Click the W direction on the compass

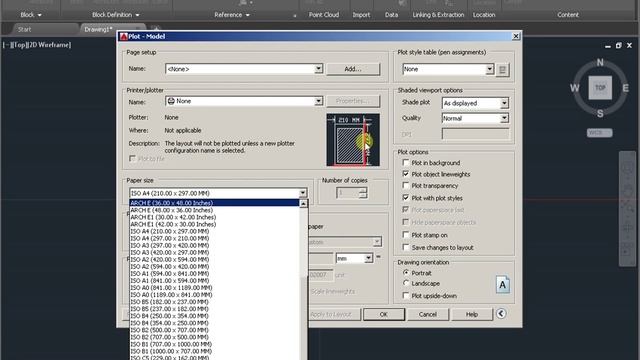pos(574,88)
